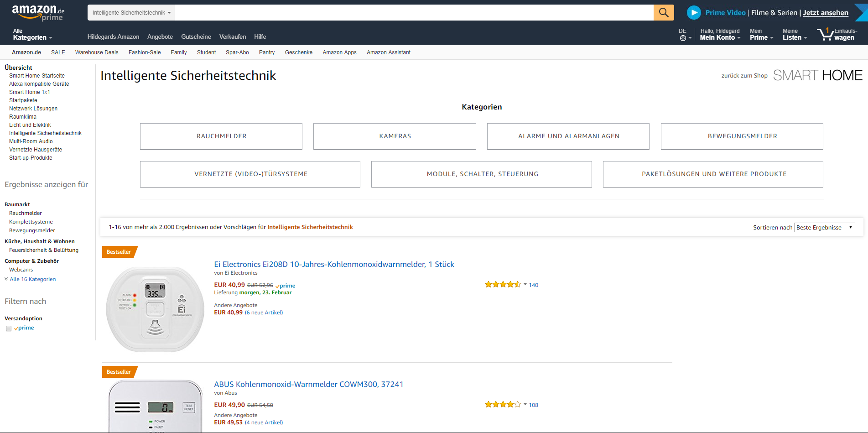Open the KAMERAS category tile
868x433 pixels.
(395, 136)
